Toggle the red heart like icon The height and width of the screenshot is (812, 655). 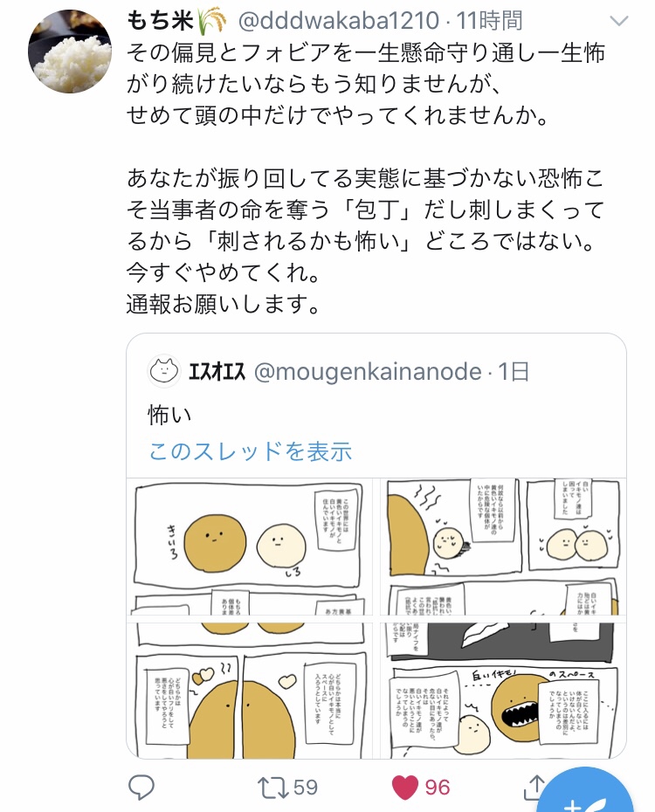[405, 788]
